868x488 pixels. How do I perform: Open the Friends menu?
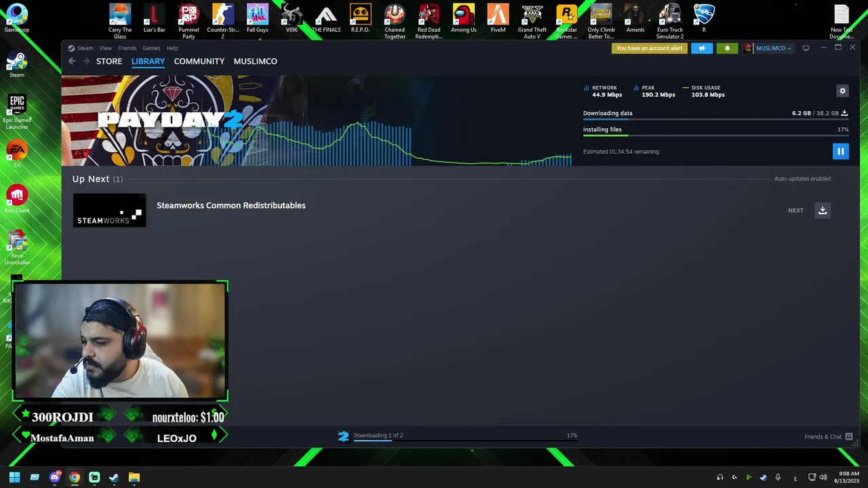coord(127,48)
